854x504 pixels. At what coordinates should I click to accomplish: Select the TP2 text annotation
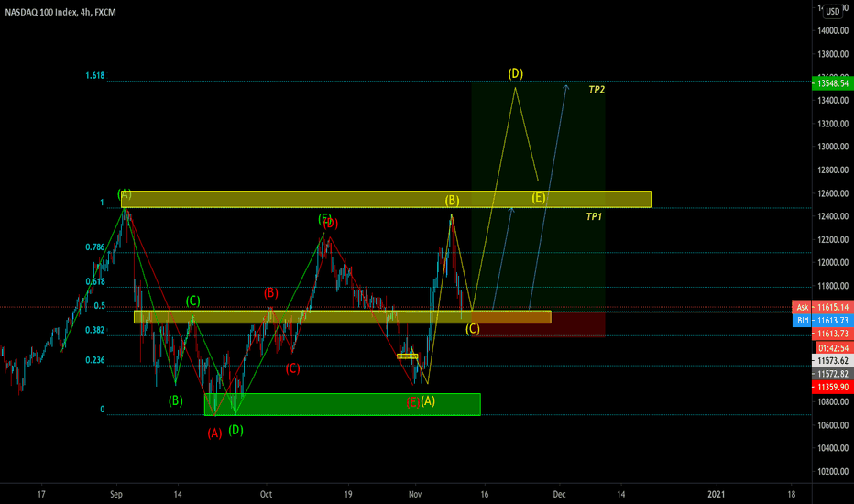[597, 90]
